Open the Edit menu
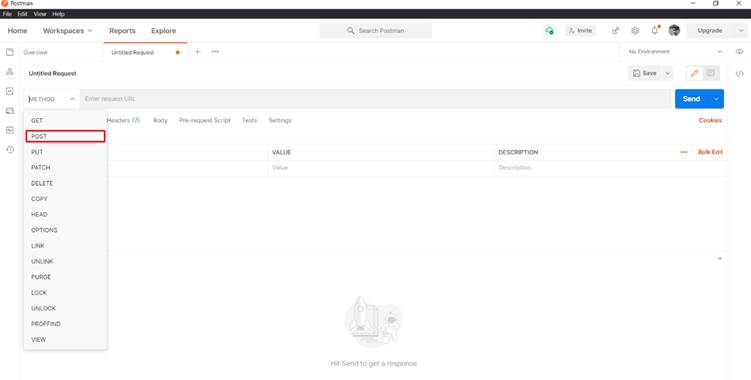 pos(23,14)
